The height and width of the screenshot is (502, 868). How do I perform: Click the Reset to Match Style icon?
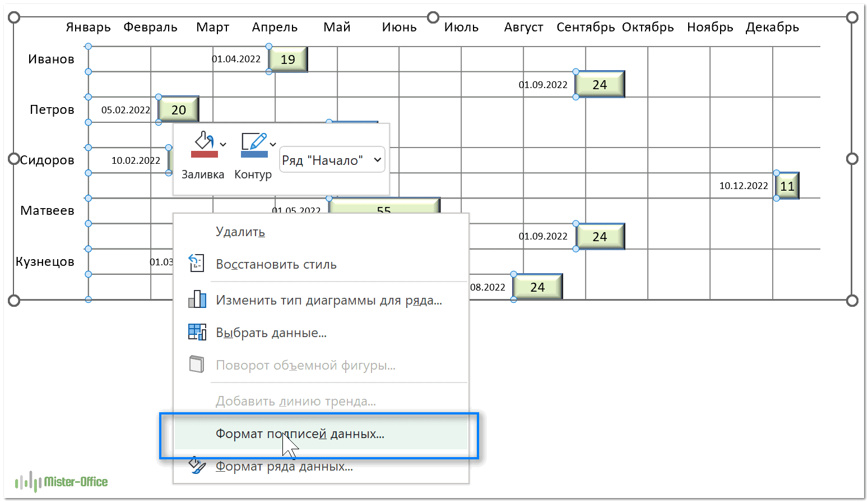click(197, 263)
